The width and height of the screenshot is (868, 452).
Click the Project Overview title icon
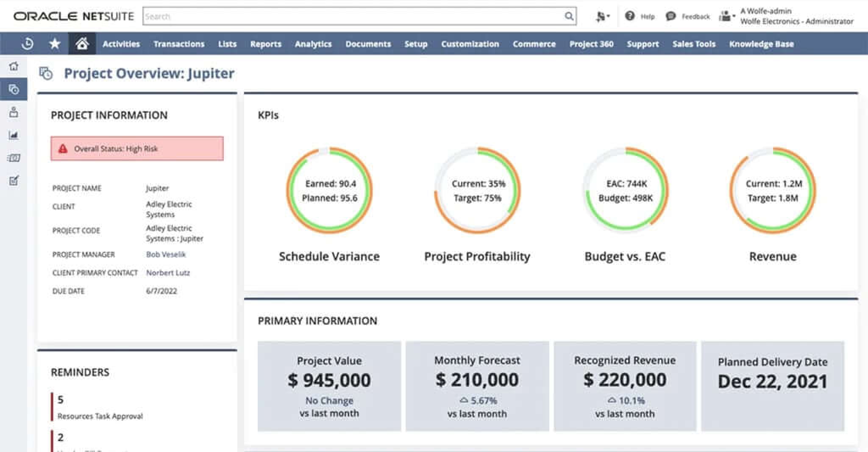[x=46, y=73]
